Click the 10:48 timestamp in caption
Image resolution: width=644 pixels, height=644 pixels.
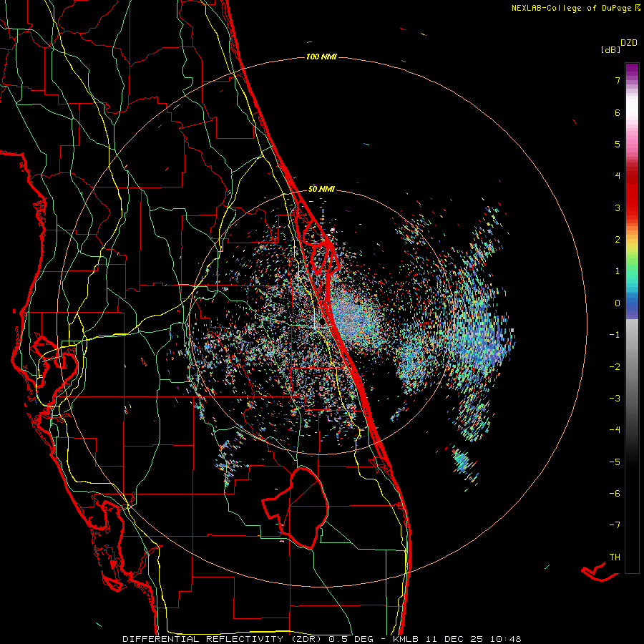506,639
